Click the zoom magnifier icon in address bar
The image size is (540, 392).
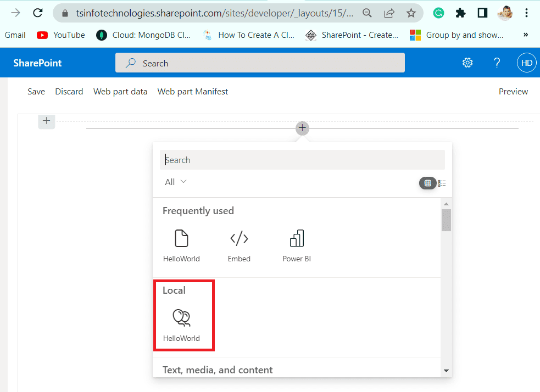tap(367, 13)
